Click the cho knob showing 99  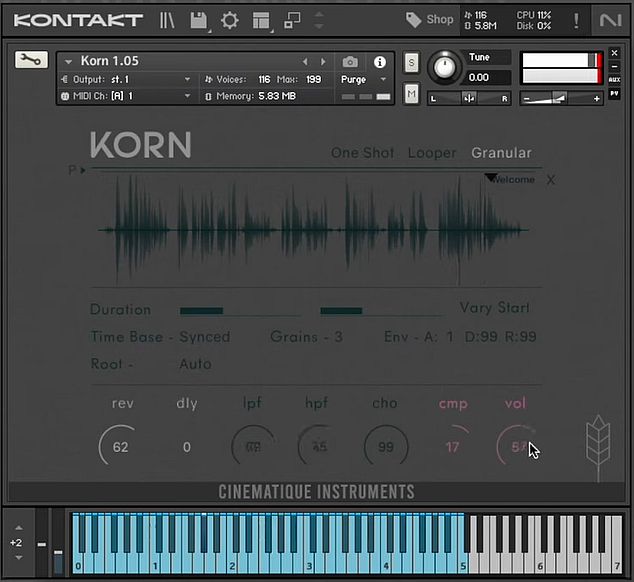pos(386,447)
